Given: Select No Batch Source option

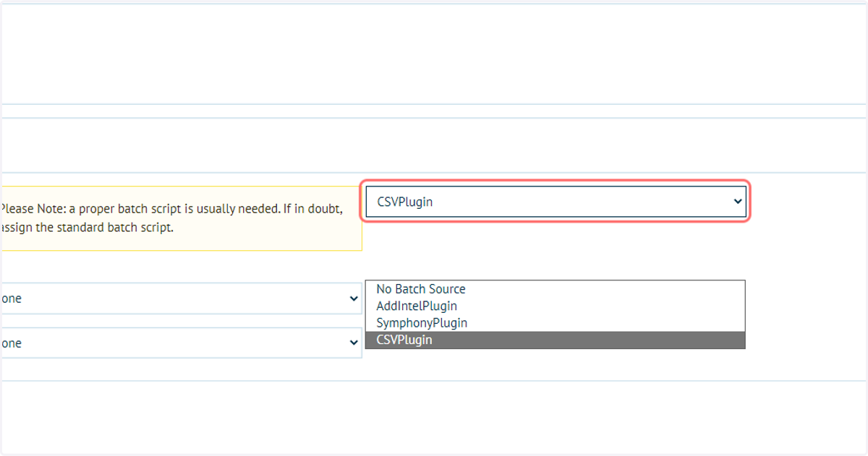Looking at the screenshot, I should 555,289.
